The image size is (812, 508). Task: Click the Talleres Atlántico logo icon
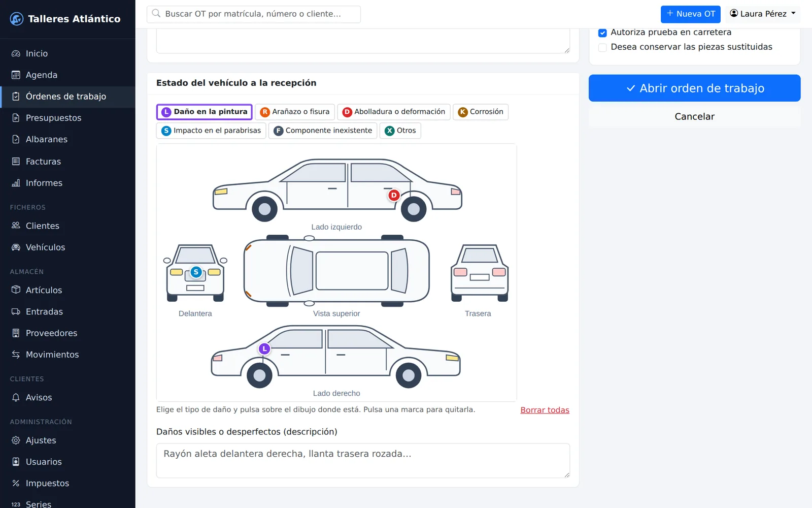17,19
